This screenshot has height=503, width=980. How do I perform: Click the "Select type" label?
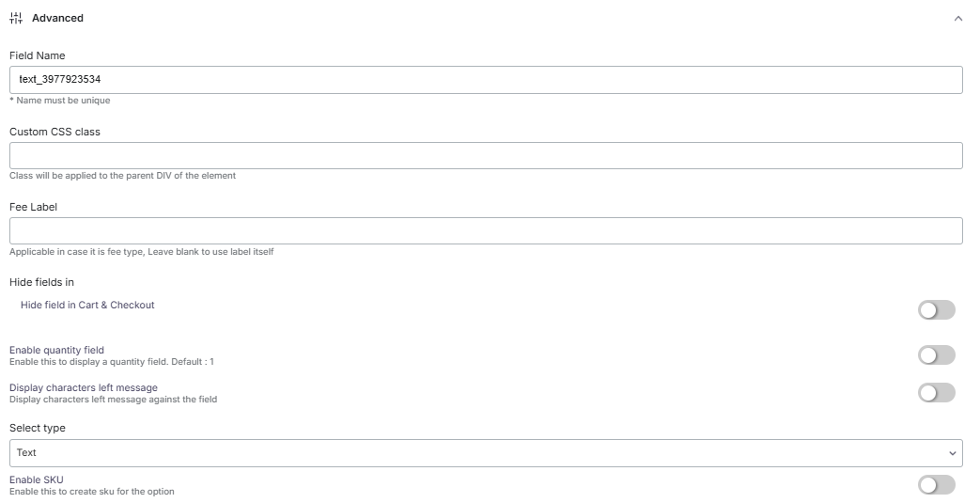pyautogui.click(x=38, y=428)
